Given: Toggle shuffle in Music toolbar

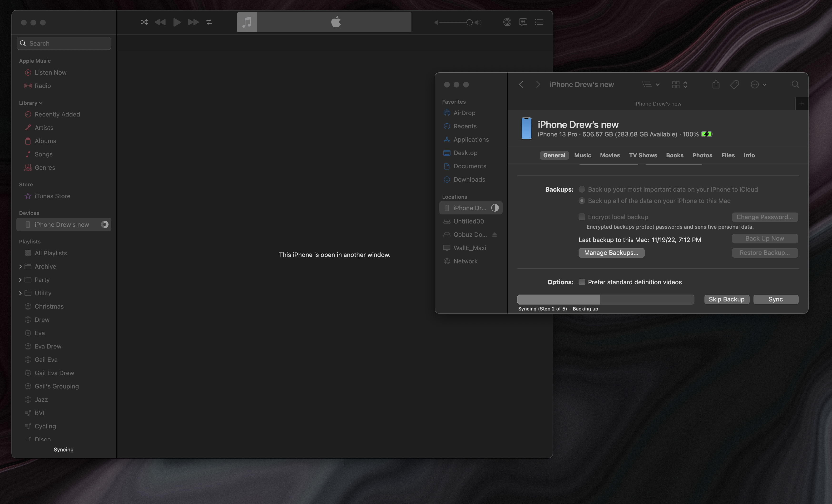Looking at the screenshot, I should coord(144,22).
